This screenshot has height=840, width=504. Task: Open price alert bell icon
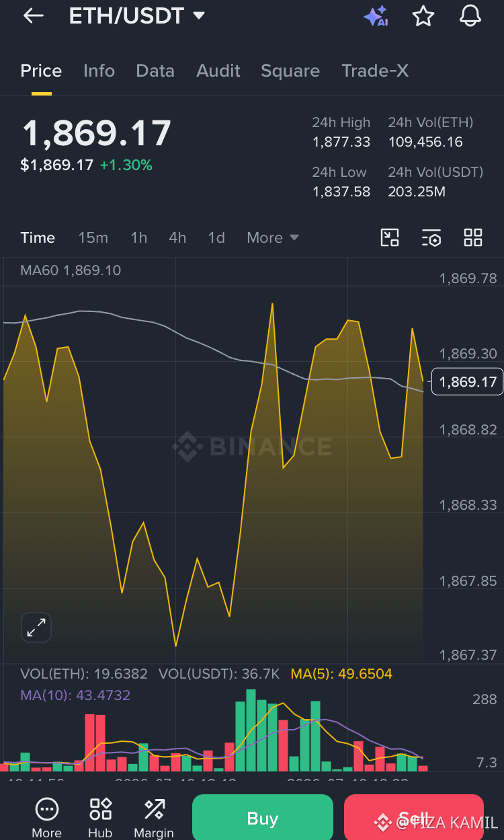470,16
